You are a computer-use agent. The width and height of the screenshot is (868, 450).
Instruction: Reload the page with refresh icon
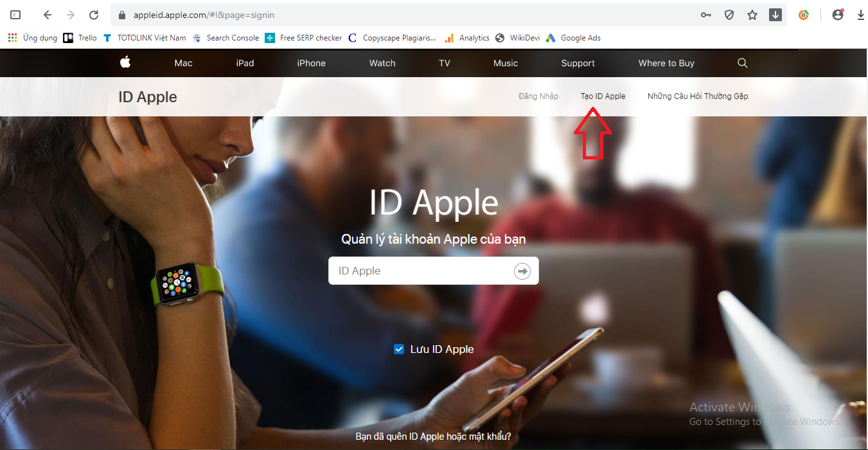[x=94, y=15]
